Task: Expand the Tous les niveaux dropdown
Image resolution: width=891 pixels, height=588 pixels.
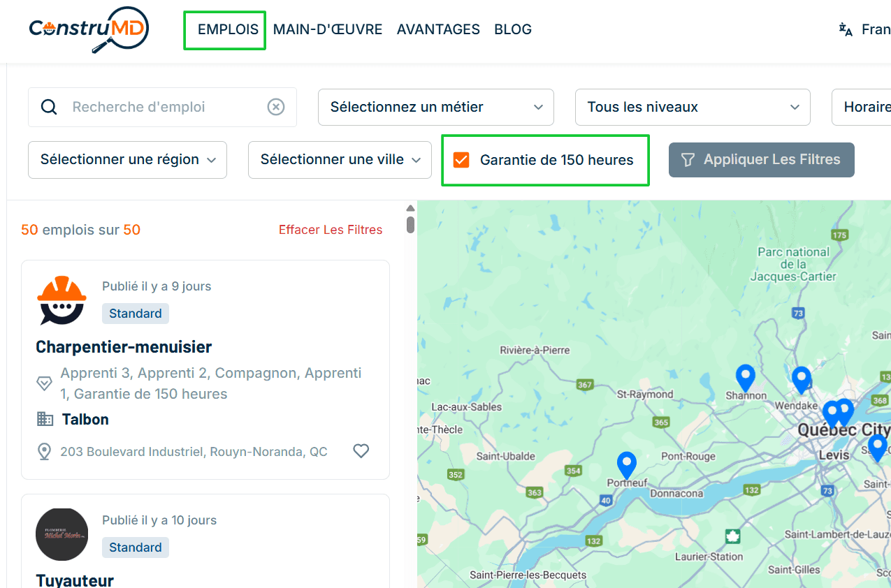Action: (693, 107)
